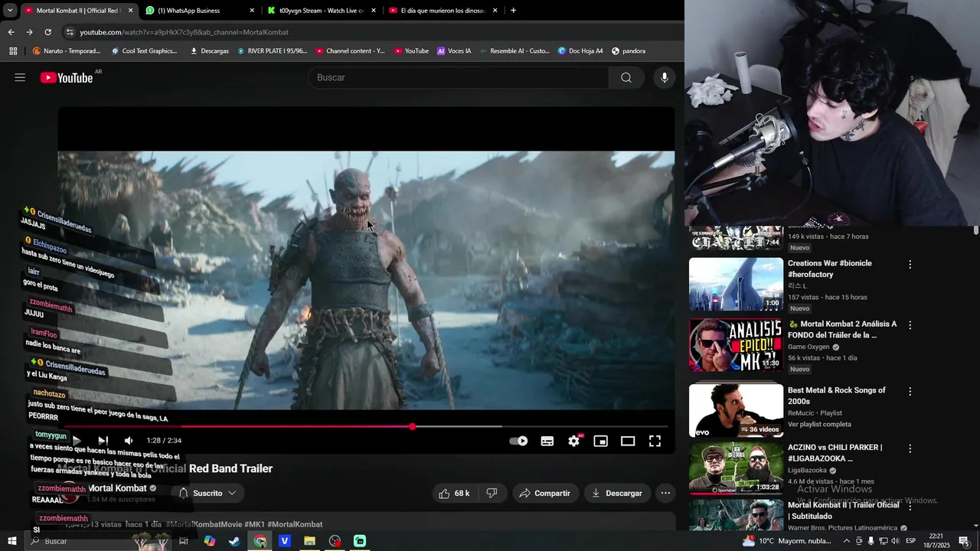Enter fullscreen mode

[655, 441]
